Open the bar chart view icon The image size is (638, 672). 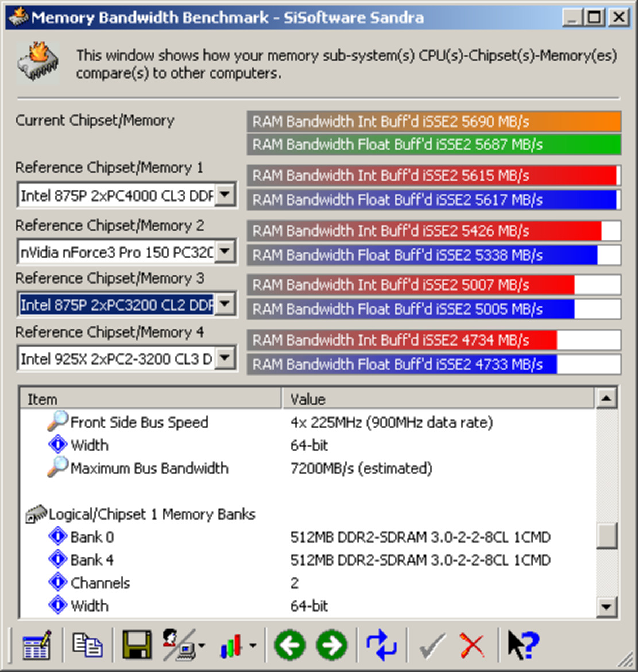pos(231,646)
